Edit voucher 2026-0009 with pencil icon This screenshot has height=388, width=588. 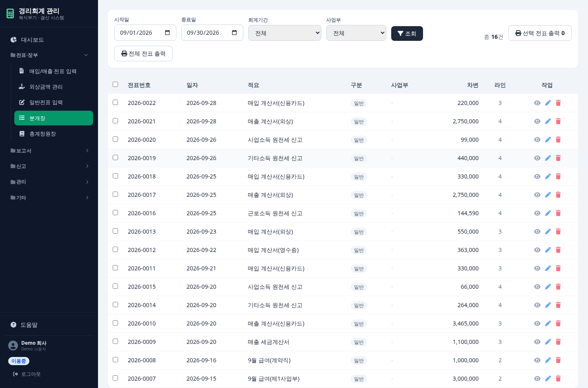pos(548,342)
